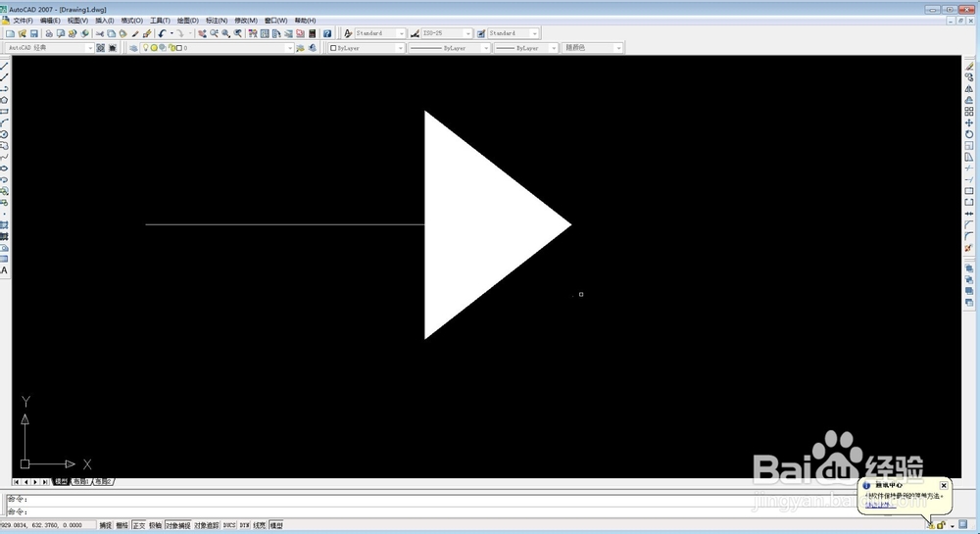Switch to the 布局1 layout tab
The height and width of the screenshot is (534, 980).
[81, 481]
